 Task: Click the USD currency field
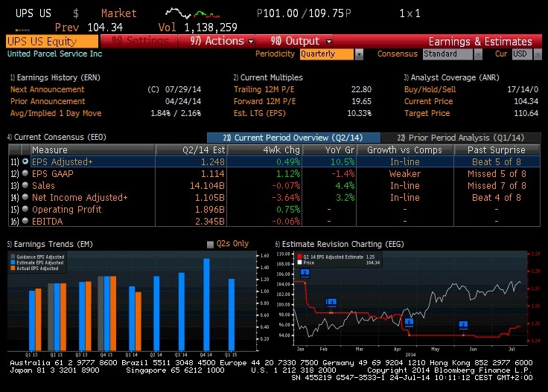[x=523, y=54]
